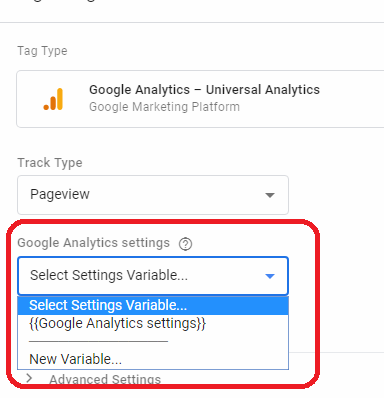Open the Track Type Pageview selector

pyautogui.click(x=153, y=195)
